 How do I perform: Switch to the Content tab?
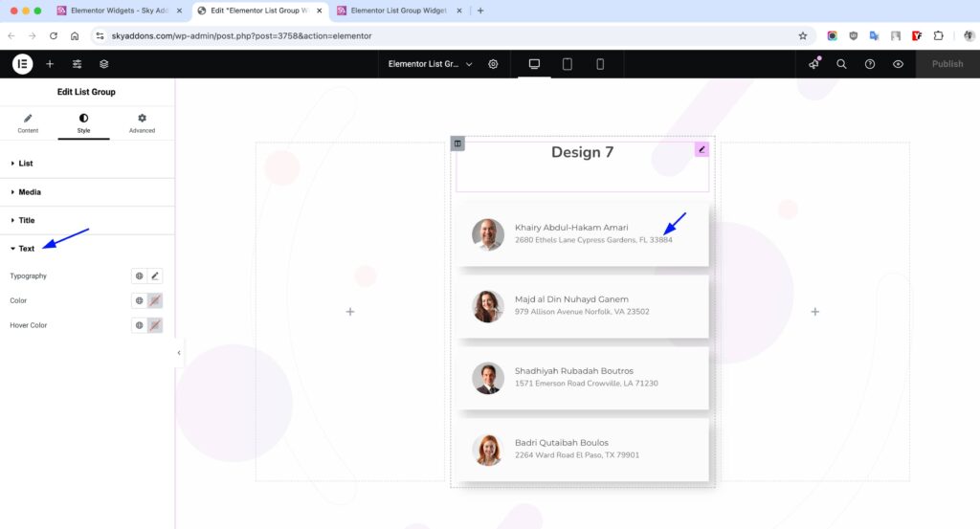coord(28,123)
